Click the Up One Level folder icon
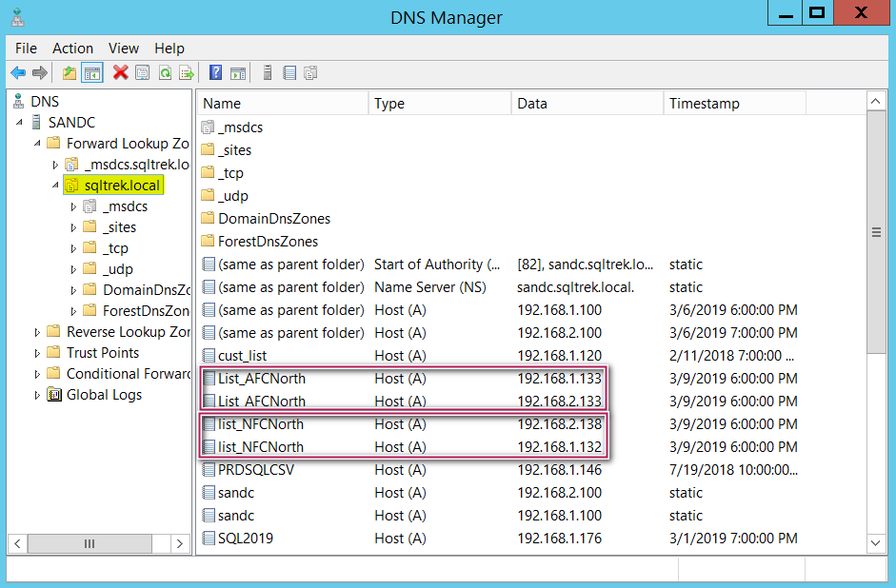 pos(69,72)
